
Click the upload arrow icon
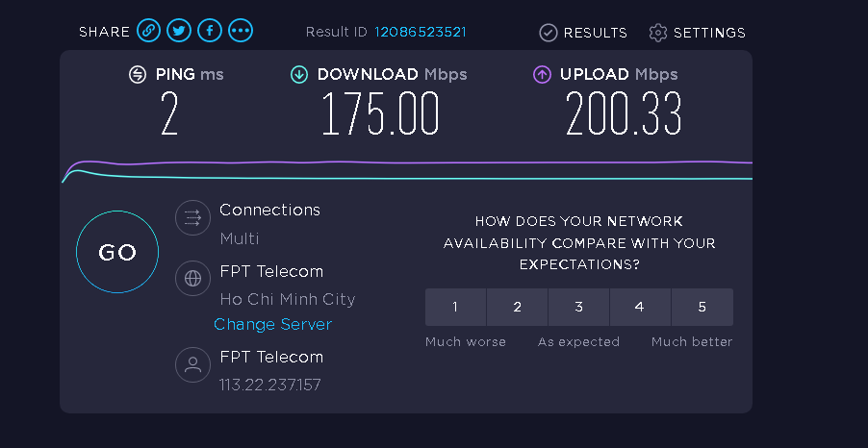[x=542, y=74]
